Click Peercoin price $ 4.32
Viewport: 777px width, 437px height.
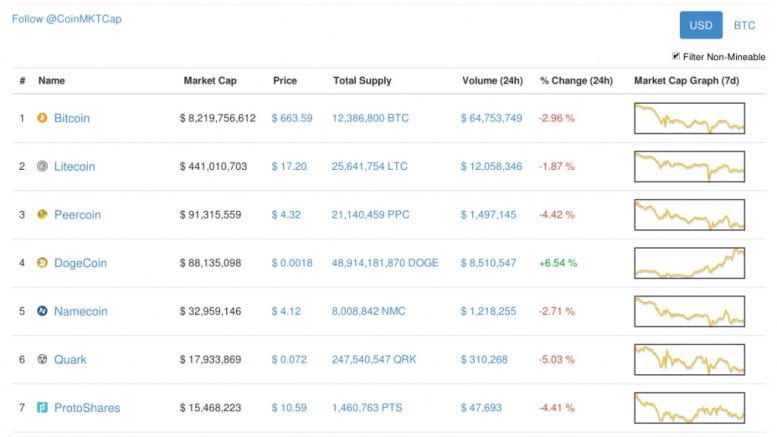[x=286, y=215]
